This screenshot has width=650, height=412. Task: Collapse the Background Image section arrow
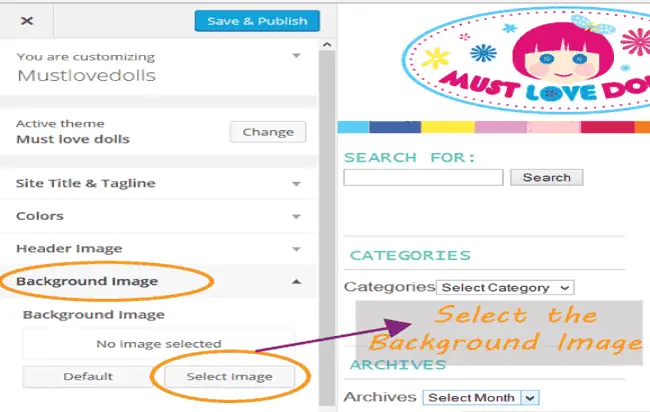(296, 282)
